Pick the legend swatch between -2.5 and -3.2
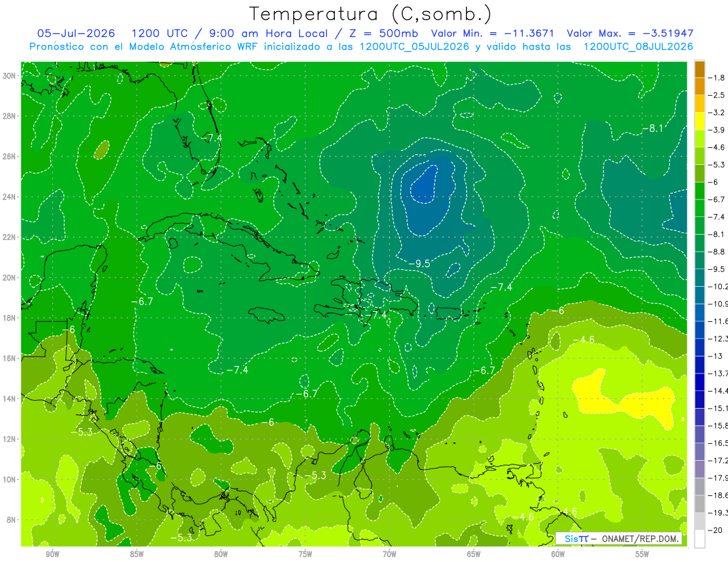 click(x=699, y=104)
